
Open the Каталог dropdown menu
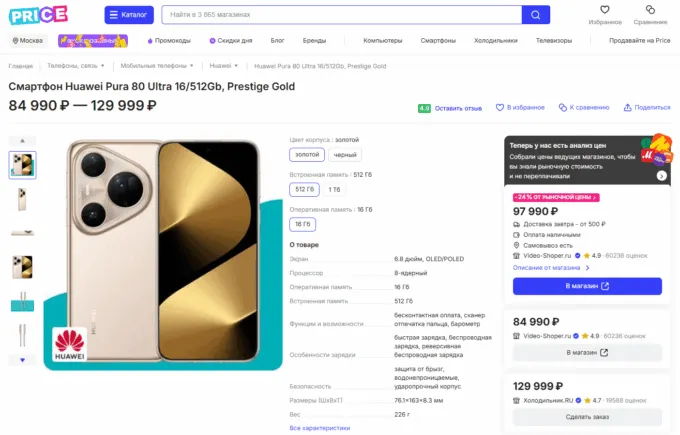[129, 15]
